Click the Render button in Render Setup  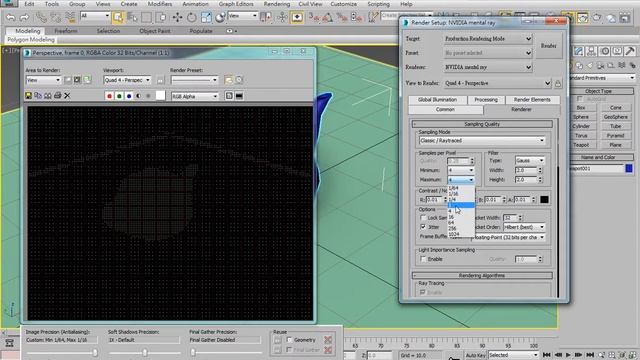pyautogui.click(x=549, y=46)
